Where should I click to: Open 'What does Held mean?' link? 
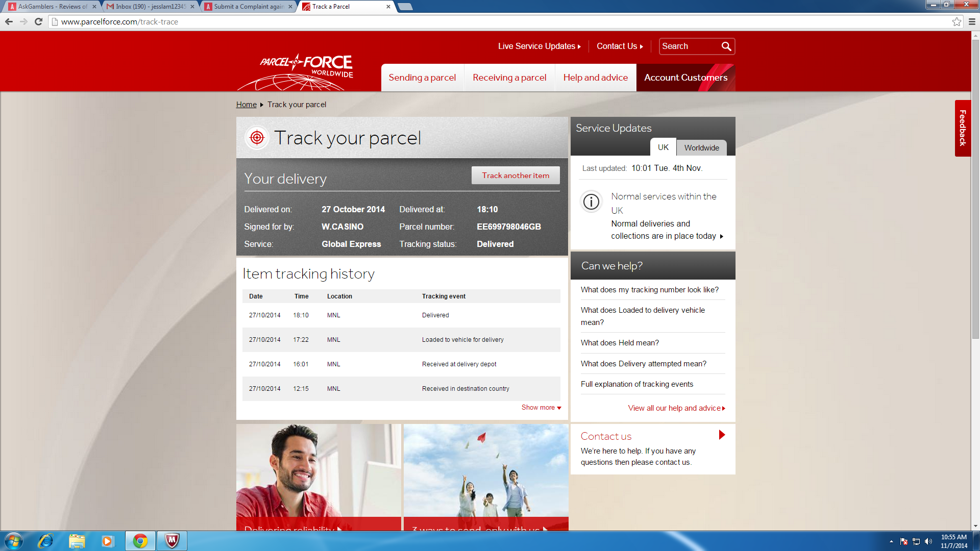pyautogui.click(x=620, y=343)
